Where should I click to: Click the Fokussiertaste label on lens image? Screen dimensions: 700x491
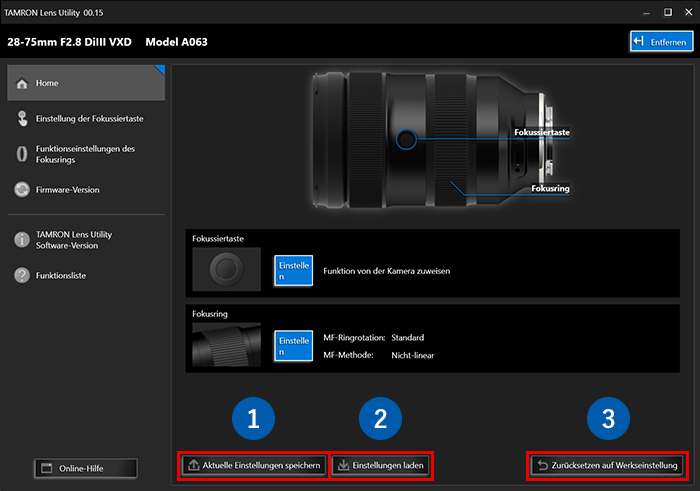click(x=542, y=132)
